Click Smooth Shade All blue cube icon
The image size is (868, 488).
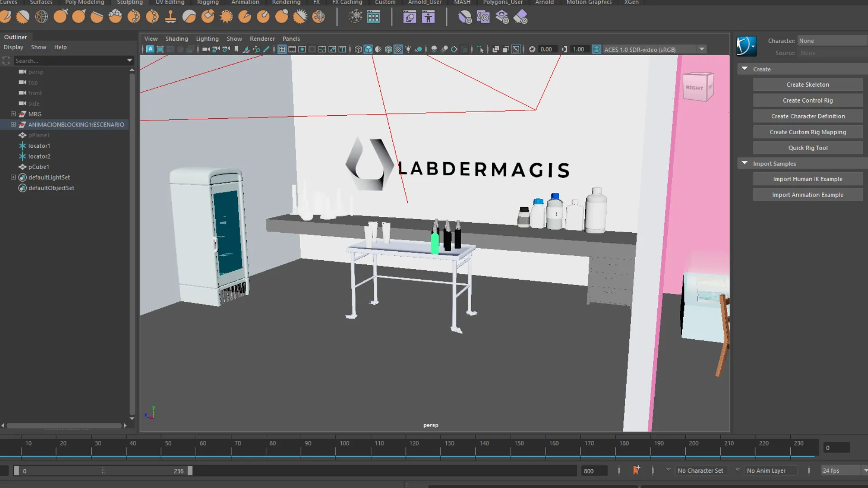point(368,49)
